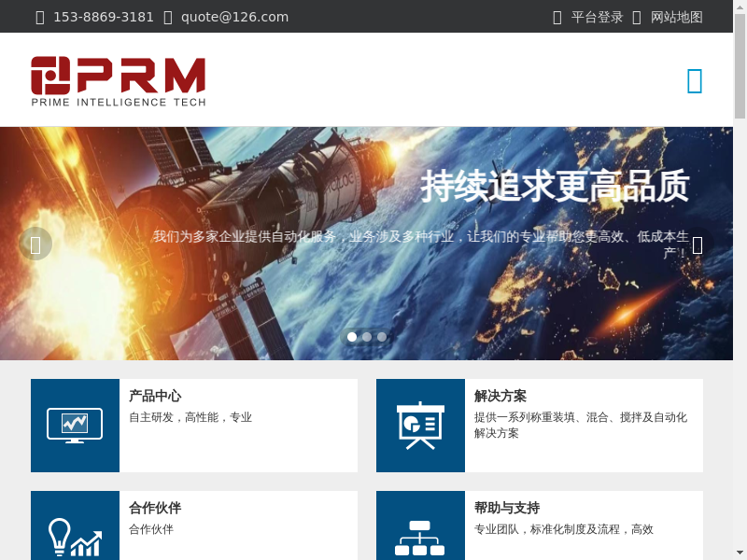Open the blue navigation menu toggle
Viewport: 747px width, 560px height.
coord(695,81)
